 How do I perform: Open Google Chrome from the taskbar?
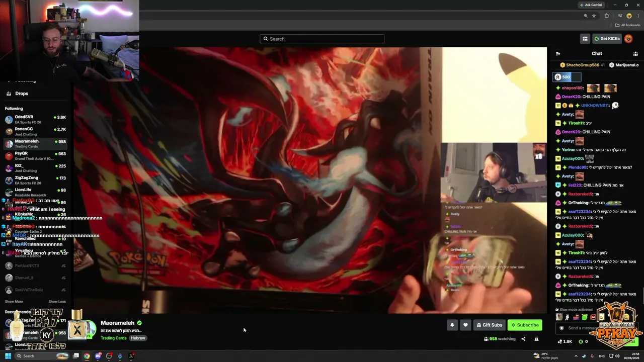coord(87,356)
